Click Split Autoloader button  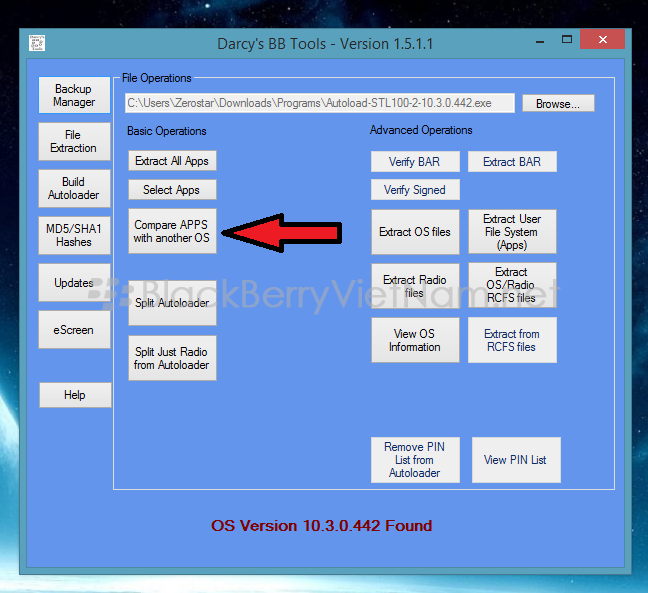click(172, 303)
